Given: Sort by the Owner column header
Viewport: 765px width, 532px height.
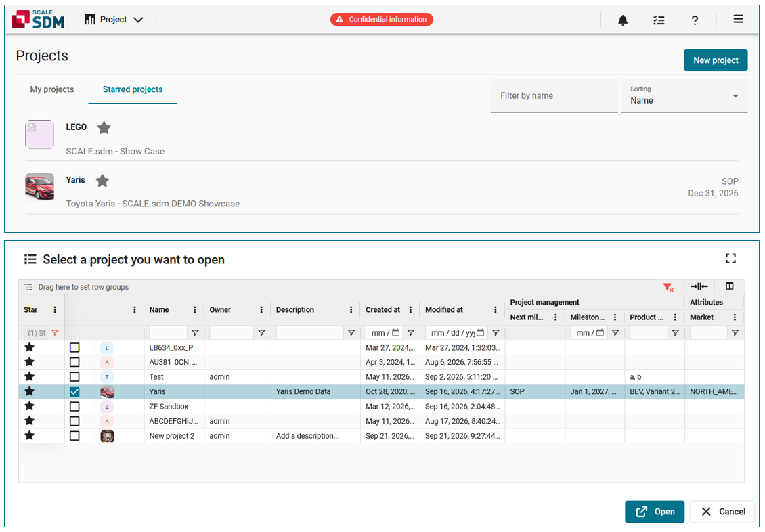Looking at the screenshot, I should [220, 309].
